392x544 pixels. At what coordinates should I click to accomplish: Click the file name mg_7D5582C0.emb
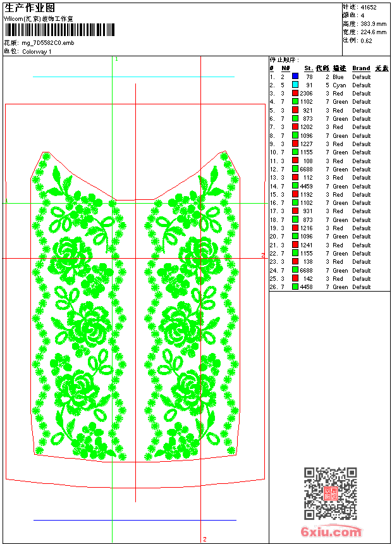[x=48, y=43]
